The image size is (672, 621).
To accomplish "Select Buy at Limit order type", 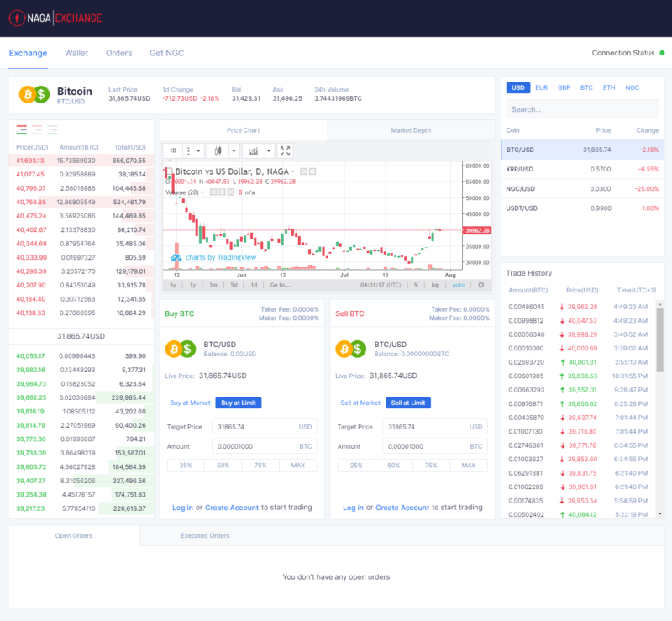I will click(239, 403).
